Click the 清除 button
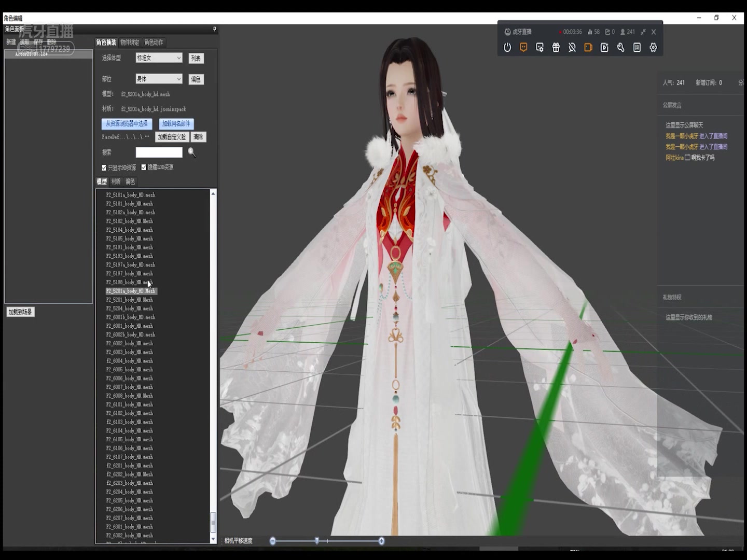747x560 pixels. click(199, 137)
